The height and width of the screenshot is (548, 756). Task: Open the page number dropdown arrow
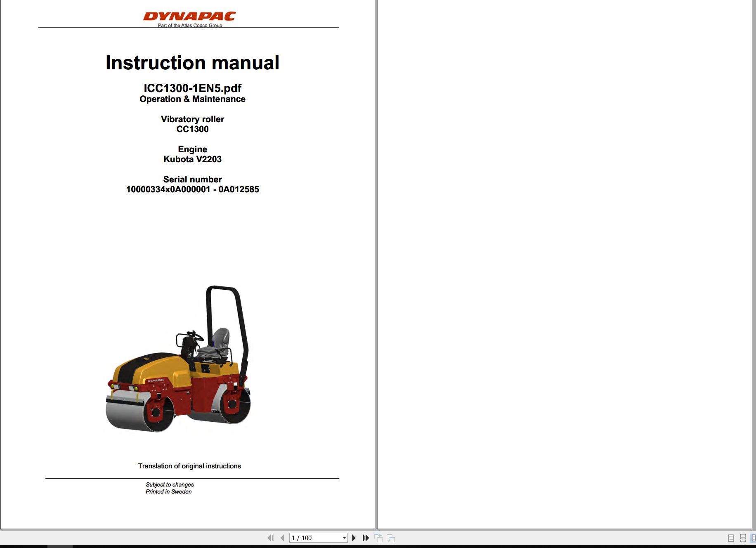(x=345, y=538)
